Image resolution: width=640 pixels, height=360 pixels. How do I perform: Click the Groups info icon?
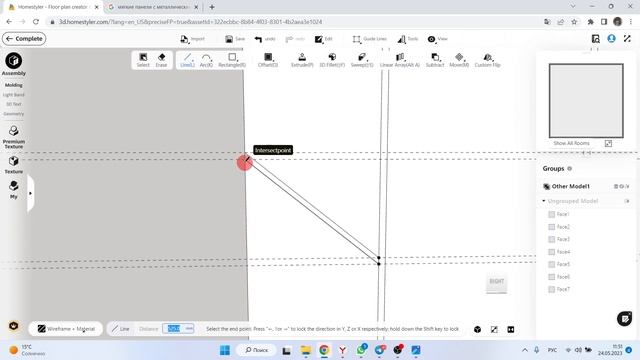point(569,169)
